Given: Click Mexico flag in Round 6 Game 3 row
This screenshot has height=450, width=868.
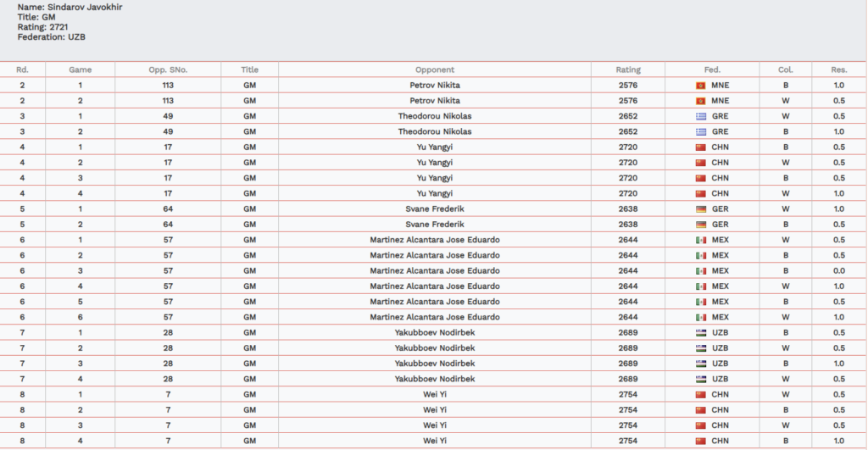Looking at the screenshot, I should point(700,271).
